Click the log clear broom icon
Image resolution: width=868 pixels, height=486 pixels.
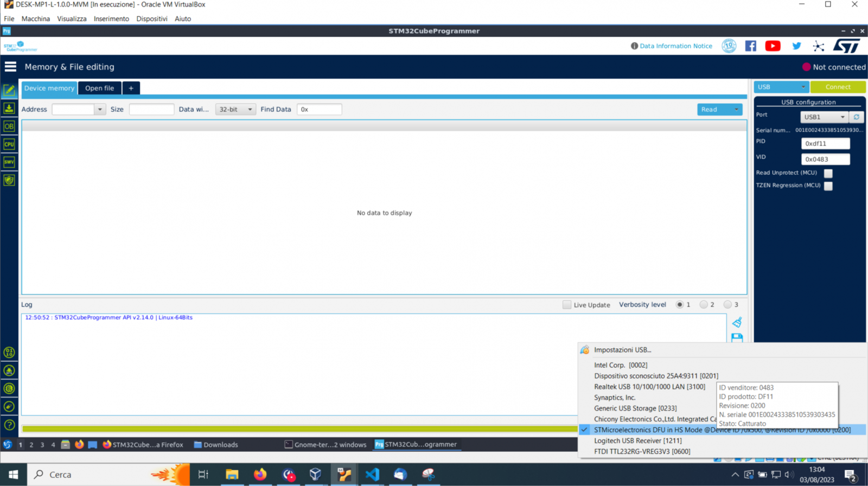(x=737, y=323)
